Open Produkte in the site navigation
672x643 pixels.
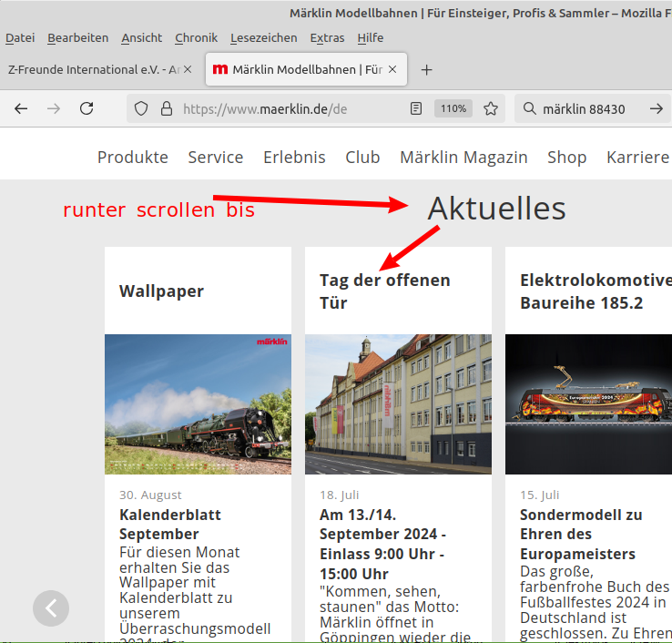(x=133, y=157)
